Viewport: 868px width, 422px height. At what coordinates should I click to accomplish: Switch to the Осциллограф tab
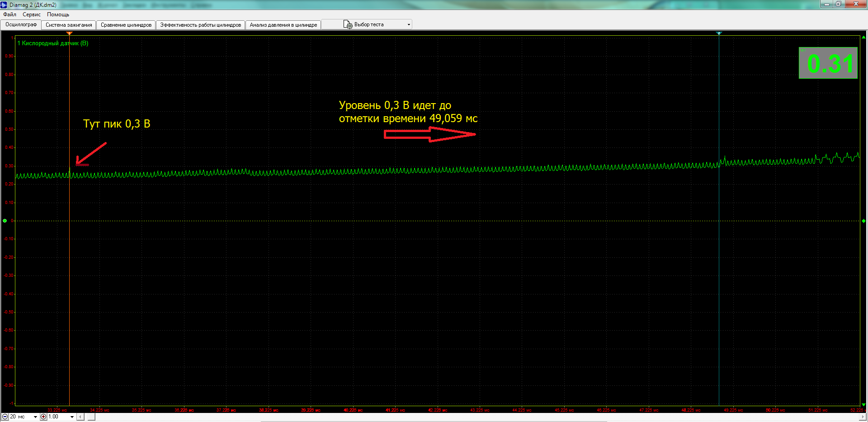[x=21, y=24]
